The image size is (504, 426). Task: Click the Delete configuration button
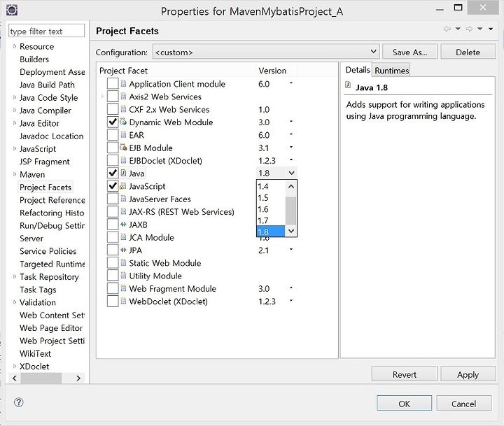point(468,52)
